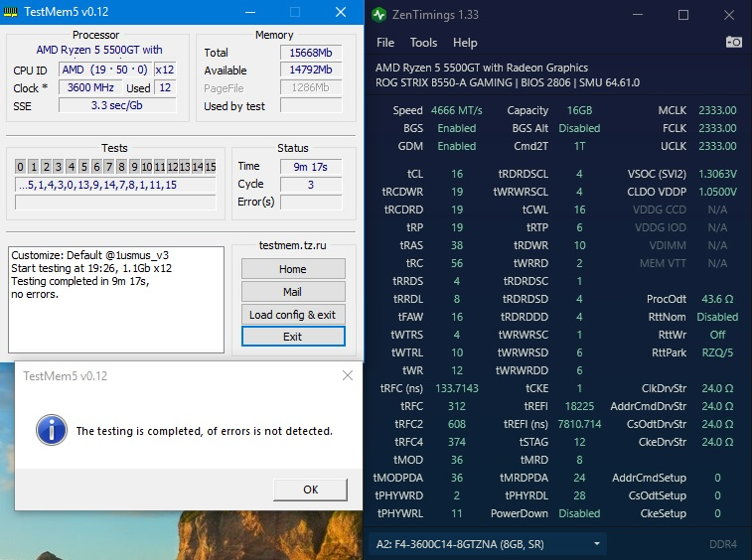
Task: Click the BGS Alt Disabled value
Action: click(x=579, y=128)
